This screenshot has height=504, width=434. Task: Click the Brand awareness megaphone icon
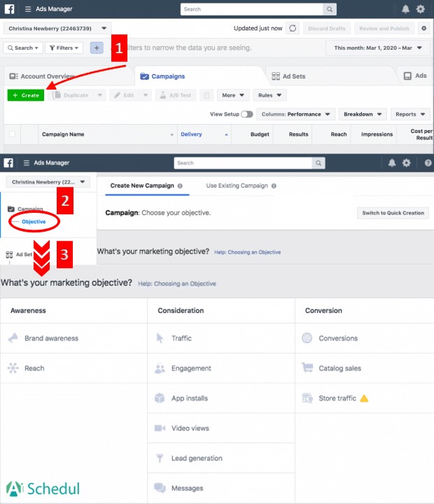[13, 338]
